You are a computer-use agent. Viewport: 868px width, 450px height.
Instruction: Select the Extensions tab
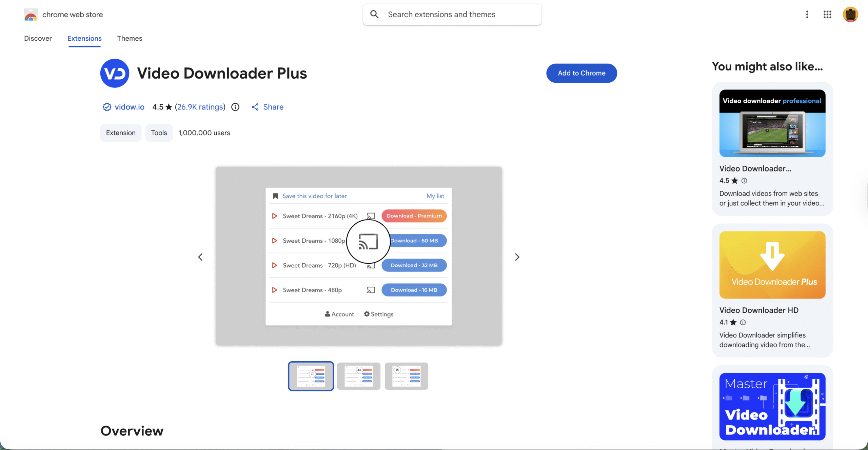(84, 38)
